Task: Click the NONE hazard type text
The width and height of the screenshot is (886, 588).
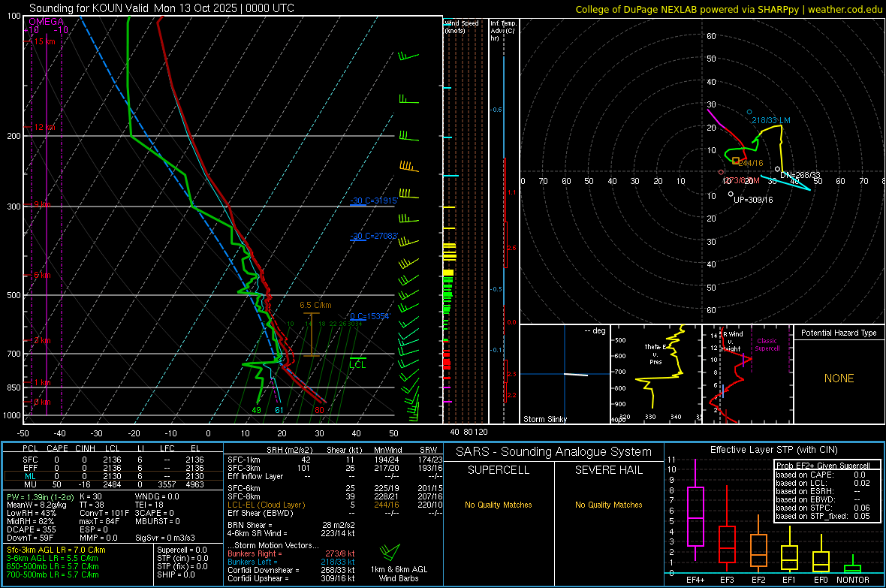Action: [839, 378]
